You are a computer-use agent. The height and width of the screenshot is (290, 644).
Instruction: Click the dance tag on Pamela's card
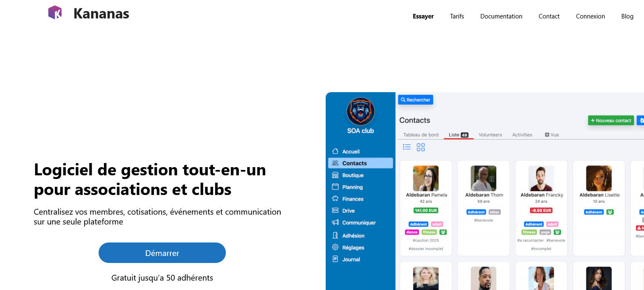point(412,232)
